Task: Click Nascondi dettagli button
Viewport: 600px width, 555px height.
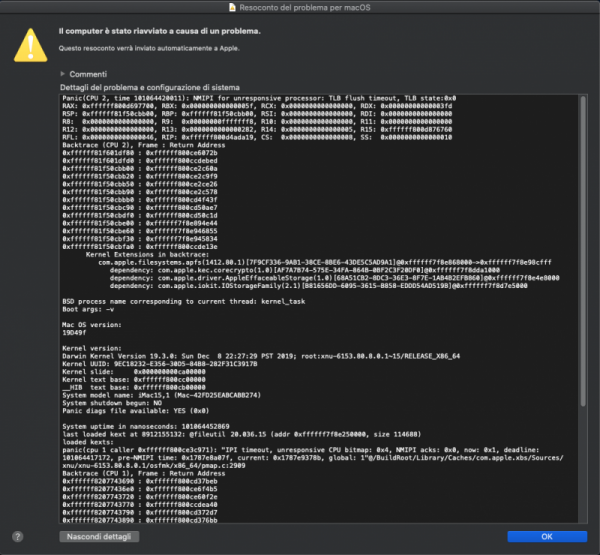Action: [99, 536]
